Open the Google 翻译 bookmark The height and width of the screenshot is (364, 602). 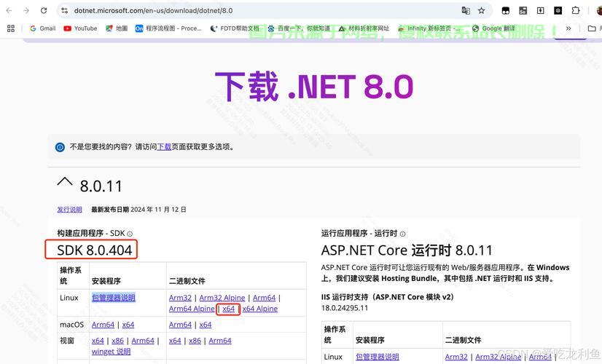pyautogui.click(x=493, y=28)
